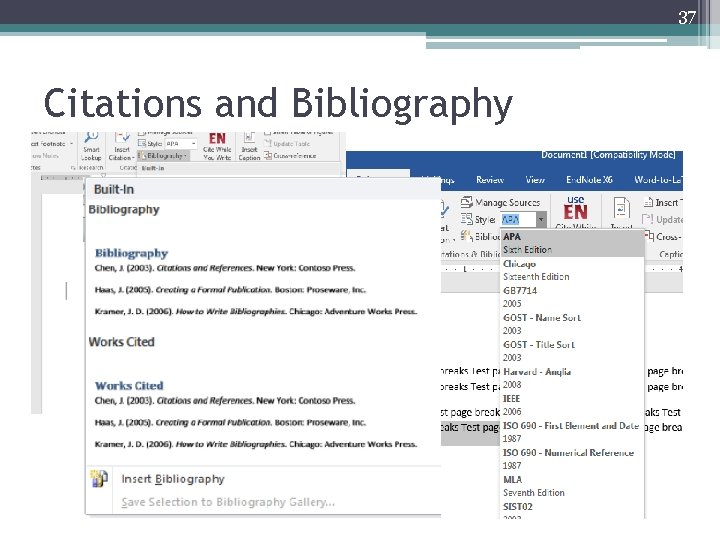This screenshot has height=540, width=720.
Task: Click the Manage Sources icon in right window
Action: tap(467, 202)
